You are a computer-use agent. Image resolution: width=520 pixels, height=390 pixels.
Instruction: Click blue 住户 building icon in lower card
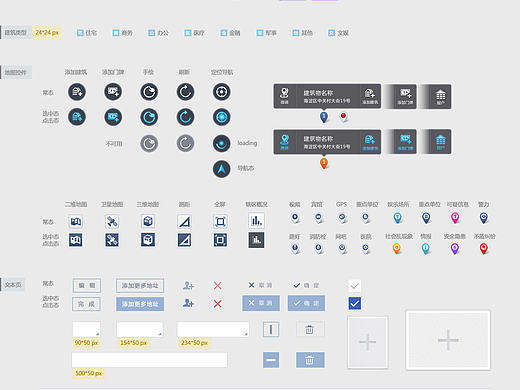(441, 141)
